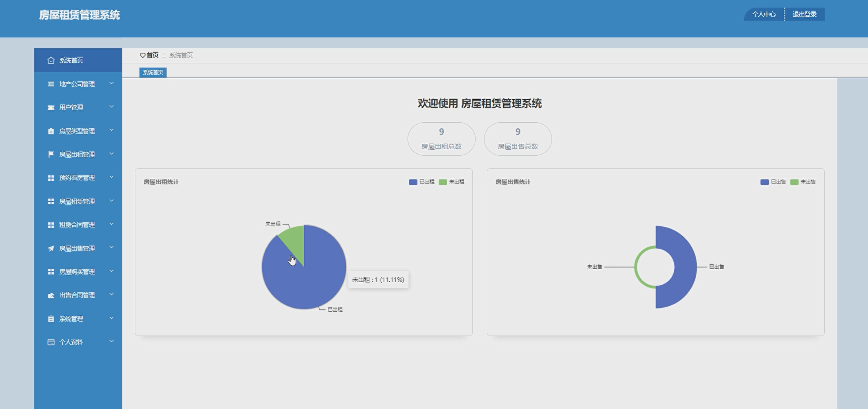Click the 房屋出售统计 chart title
868x409 pixels.
513,182
